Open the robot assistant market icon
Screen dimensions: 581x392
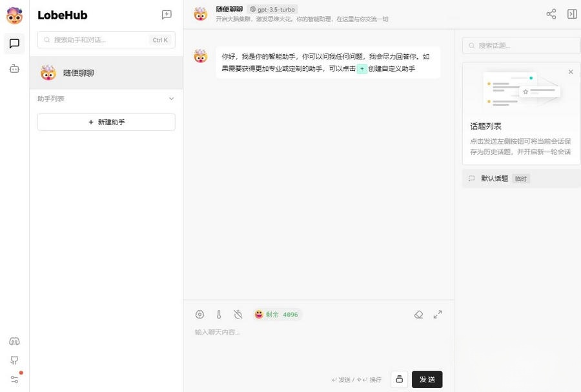14,68
